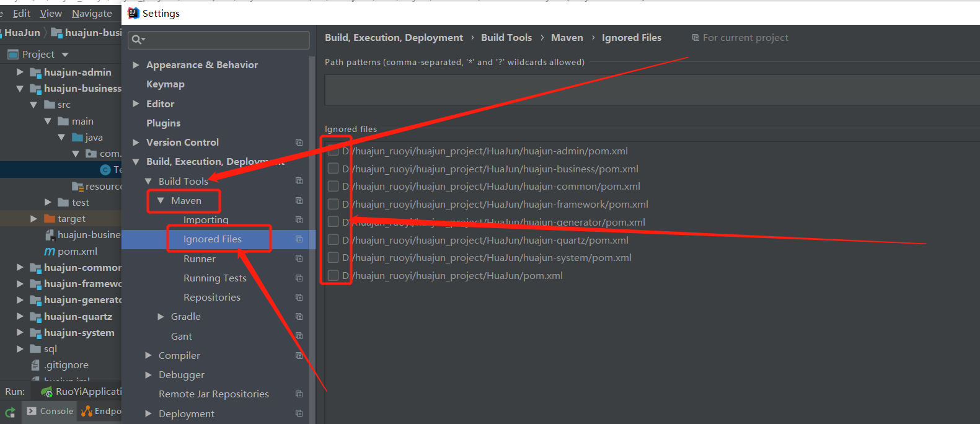Open the Keymap settings page

[166, 84]
